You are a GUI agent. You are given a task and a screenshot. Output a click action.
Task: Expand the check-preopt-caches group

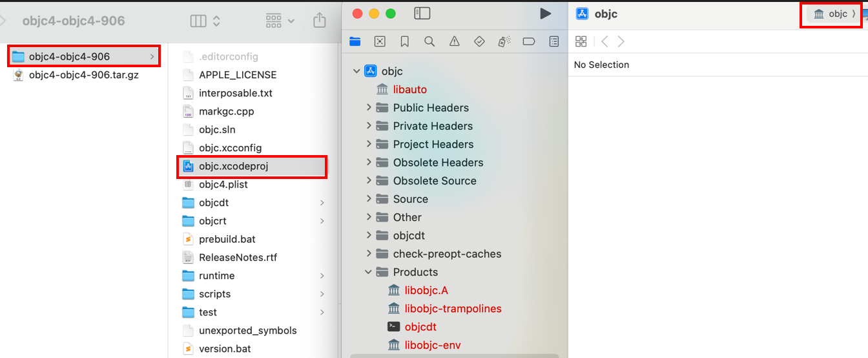coord(369,253)
